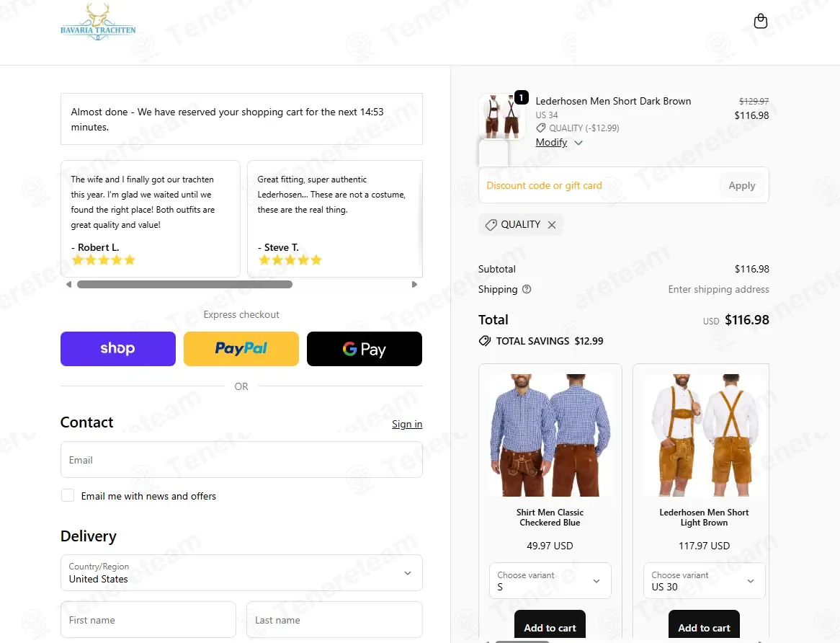
Task: Open the shopping bag cart icon
Action: [760, 22]
